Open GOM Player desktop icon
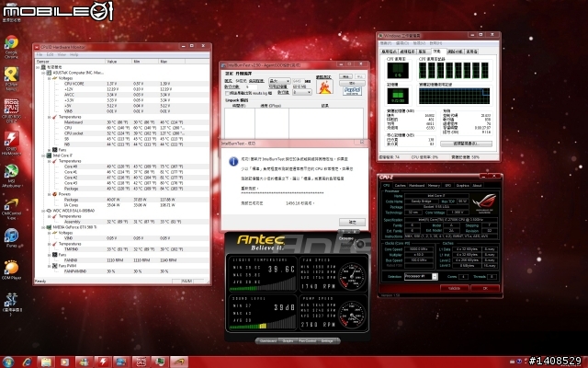Image resolution: width=588 pixels, height=368 pixels. [11, 270]
